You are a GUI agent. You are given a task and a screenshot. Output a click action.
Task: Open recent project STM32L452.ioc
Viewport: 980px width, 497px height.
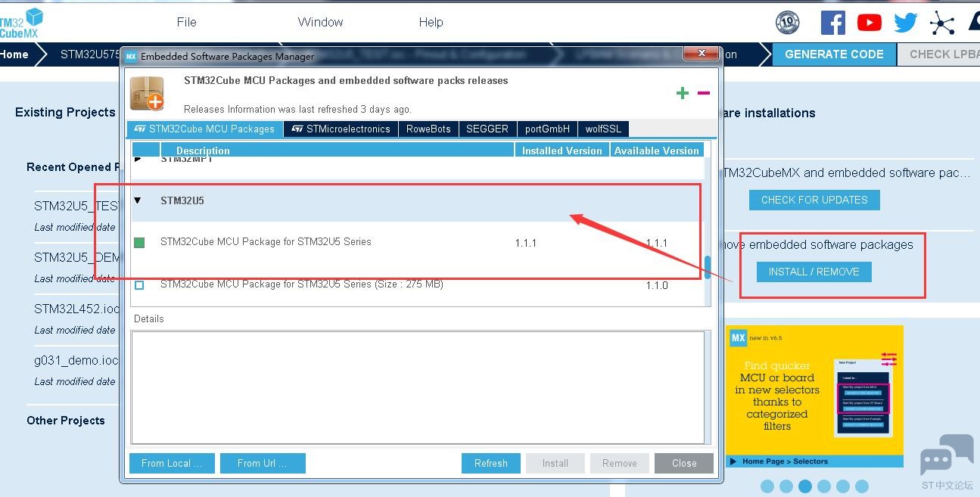click(76, 309)
